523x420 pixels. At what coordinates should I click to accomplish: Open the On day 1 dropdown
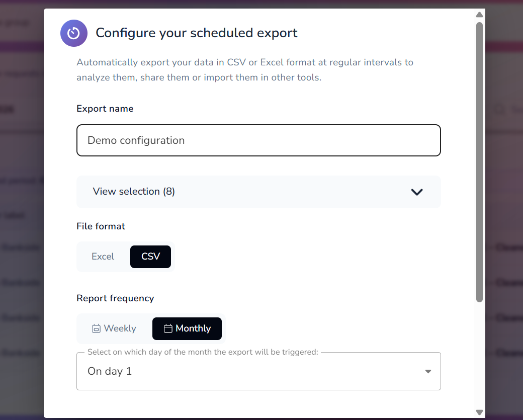[x=258, y=371]
